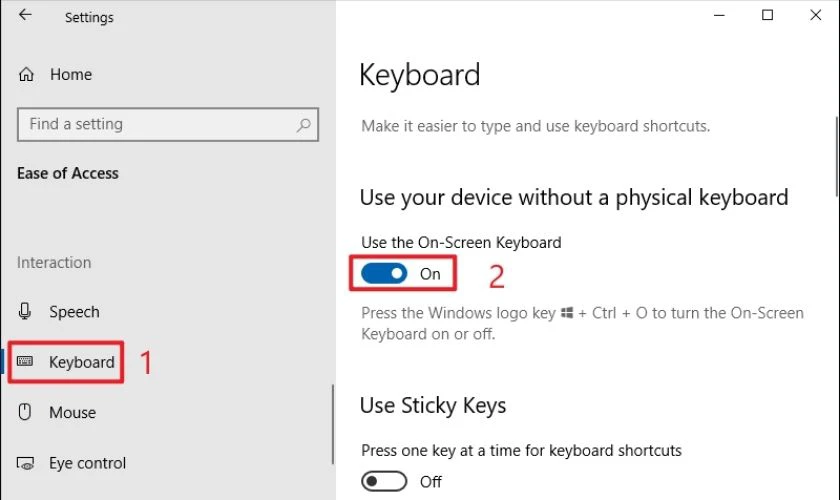Enable the Sticky Keys toggle
The height and width of the screenshot is (500, 840).
tap(384, 482)
